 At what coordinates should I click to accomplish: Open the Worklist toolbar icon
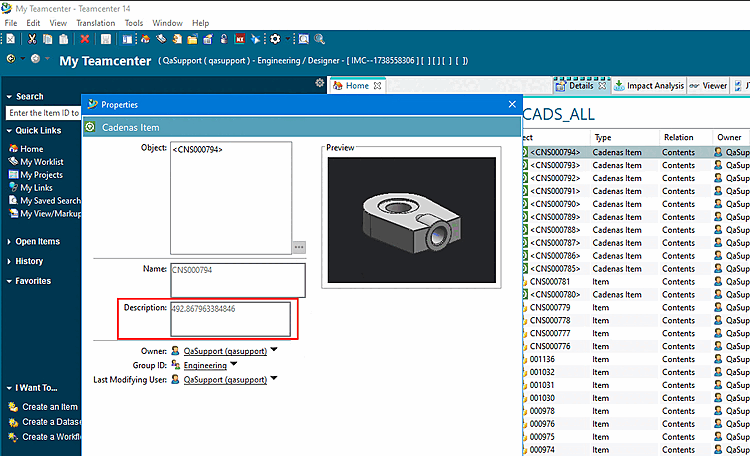point(161,39)
